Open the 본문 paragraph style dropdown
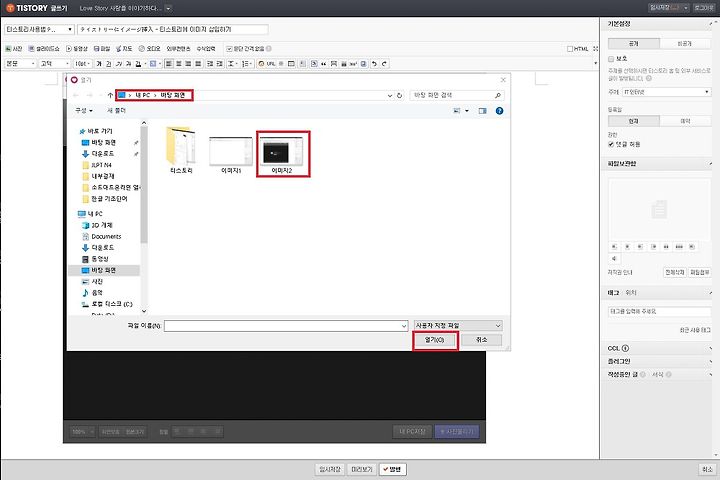 [20, 64]
